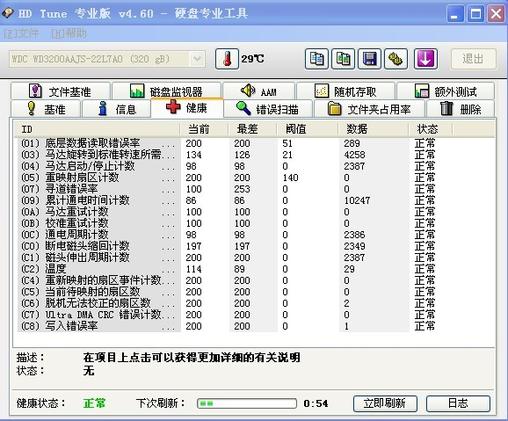Click the 立即刷新 button
Image resolution: width=508 pixels, height=421 pixels.
pyautogui.click(x=385, y=404)
